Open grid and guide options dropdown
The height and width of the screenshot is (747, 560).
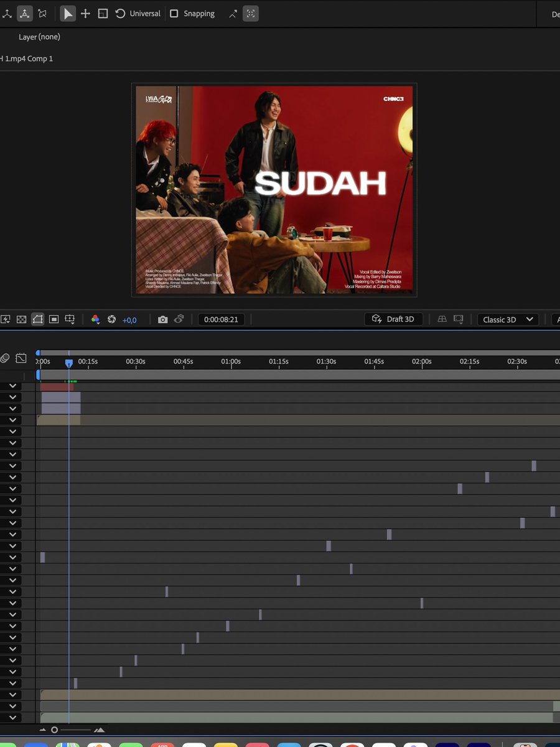point(70,319)
